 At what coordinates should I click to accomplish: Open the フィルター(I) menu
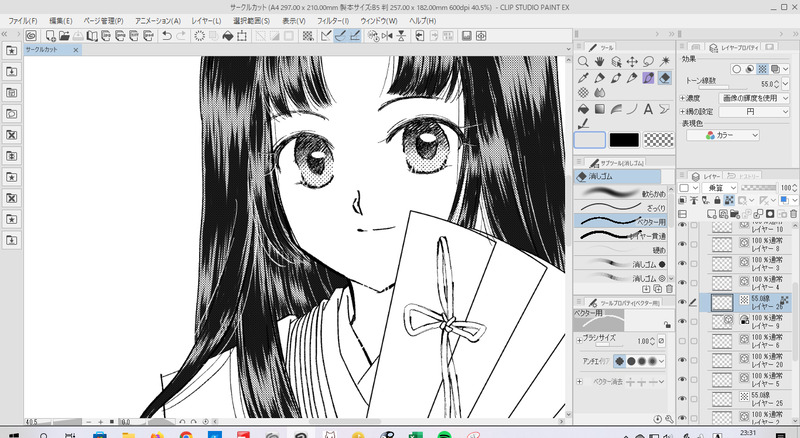coord(333,21)
